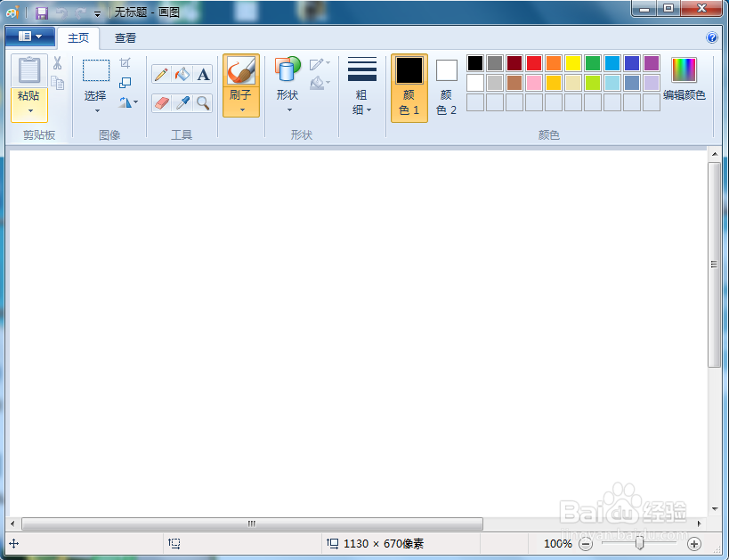Image resolution: width=729 pixels, height=560 pixels.
Task: Select 颜色 2 background color button
Action: click(x=446, y=88)
